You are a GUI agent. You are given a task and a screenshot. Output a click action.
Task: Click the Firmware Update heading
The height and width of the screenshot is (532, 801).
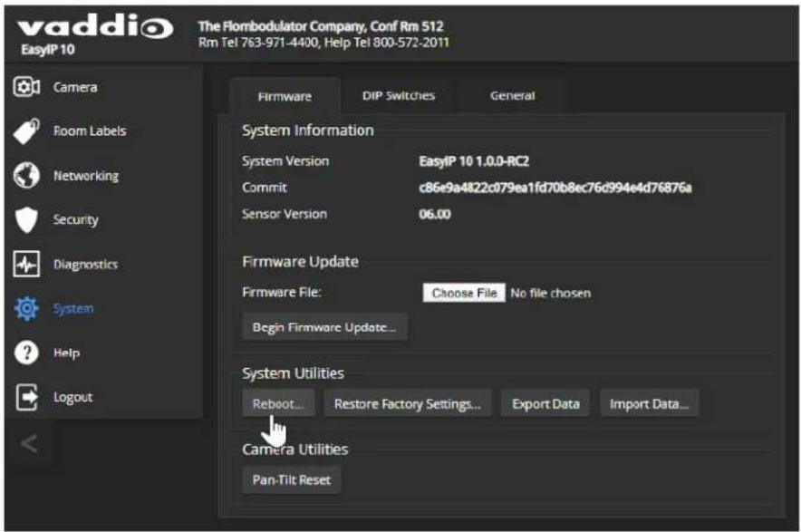(301, 262)
